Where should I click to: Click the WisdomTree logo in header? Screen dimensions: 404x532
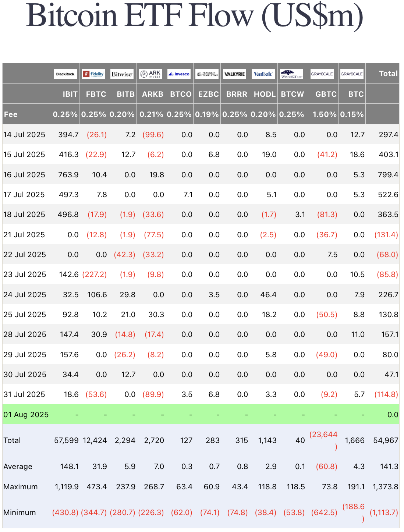[292, 74]
